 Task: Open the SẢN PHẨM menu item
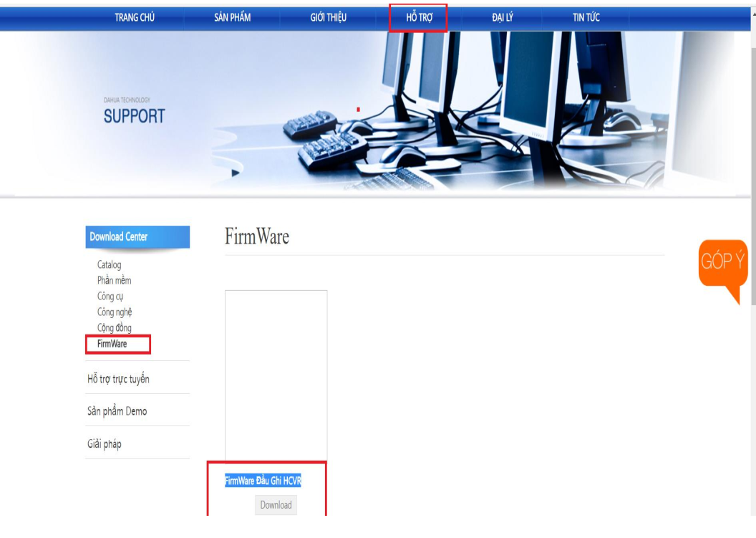[x=233, y=18]
